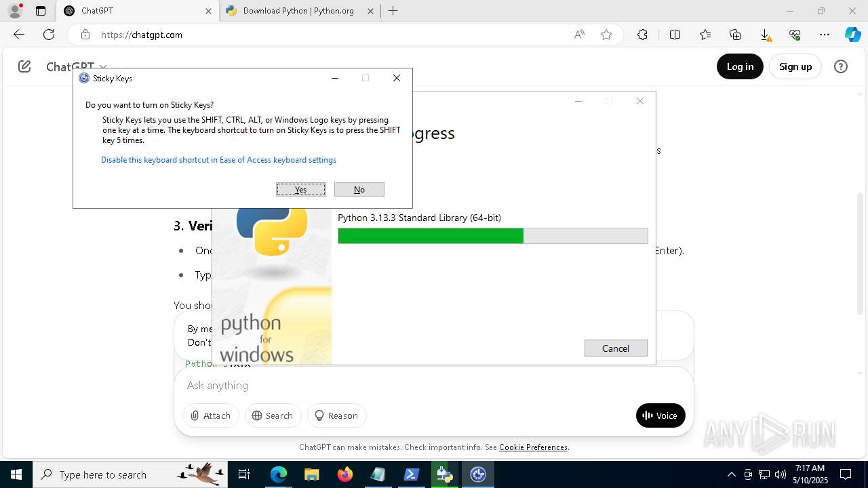Launch the Copilot sidebar icon

(x=852, y=35)
